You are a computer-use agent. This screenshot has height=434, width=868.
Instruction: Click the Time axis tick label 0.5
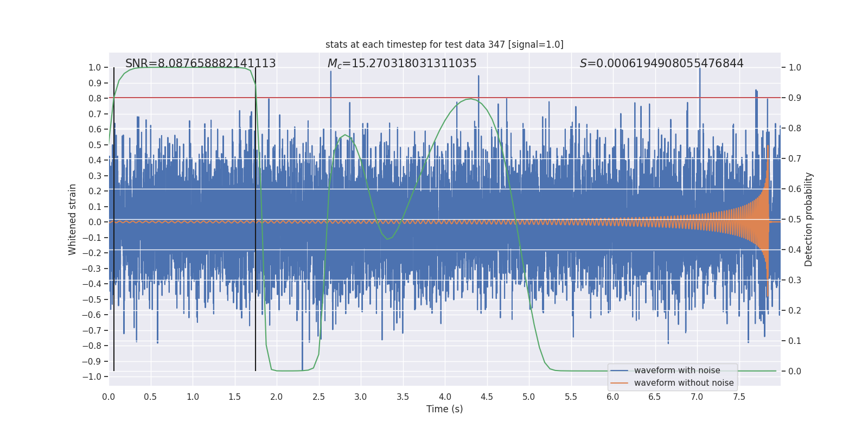tap(151, 397)
